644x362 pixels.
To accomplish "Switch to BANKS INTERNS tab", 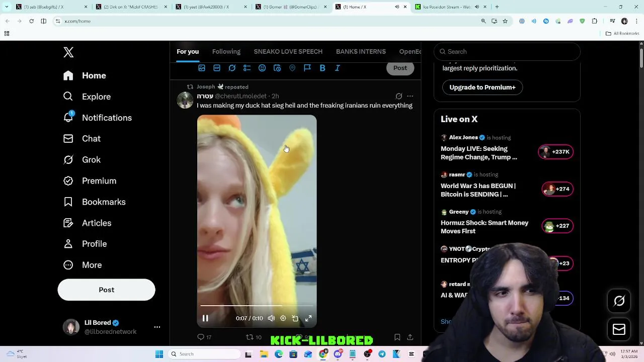I will pyautogui.click(x=361, y=51).
